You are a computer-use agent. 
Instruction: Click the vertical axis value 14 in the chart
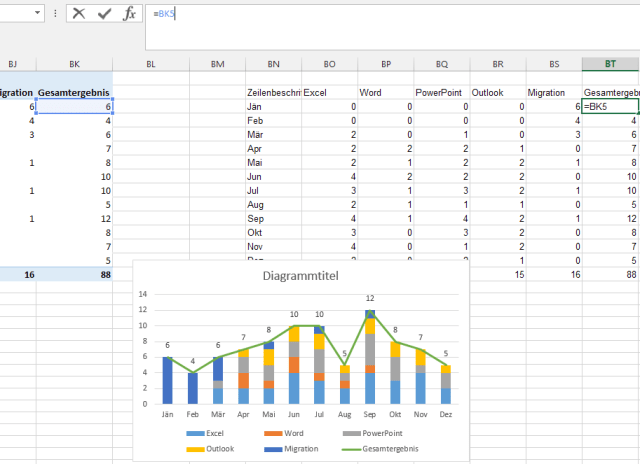tap(142, 294)
